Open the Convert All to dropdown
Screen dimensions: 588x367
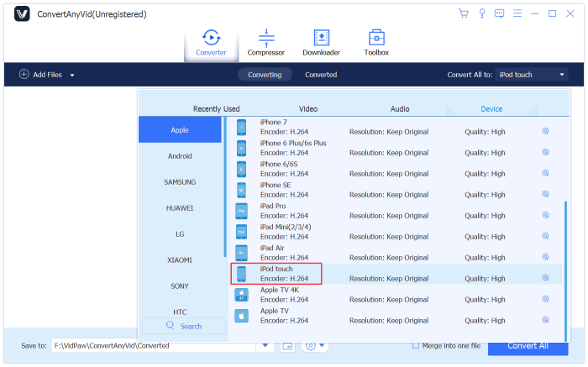click(x=532, y=75)
